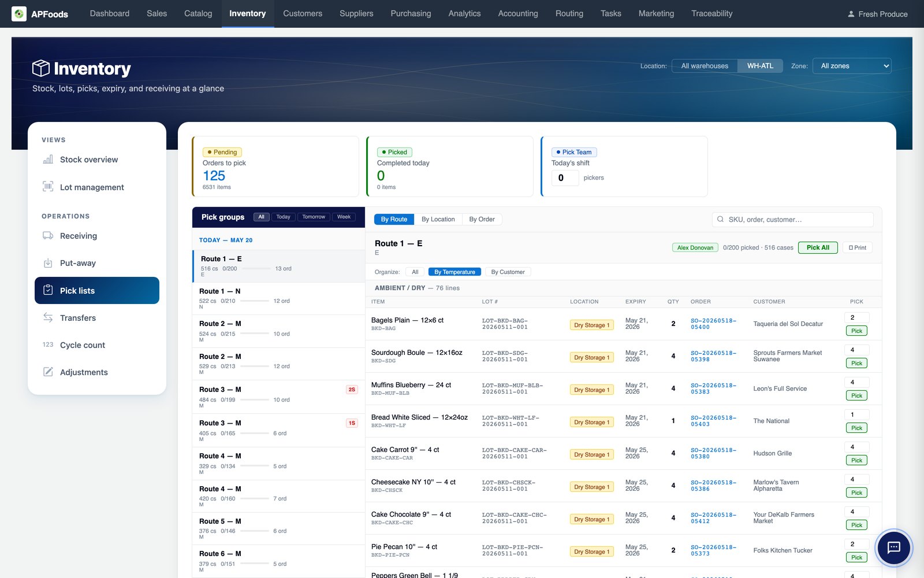Open Lot management barcode icon

(48, 187)
